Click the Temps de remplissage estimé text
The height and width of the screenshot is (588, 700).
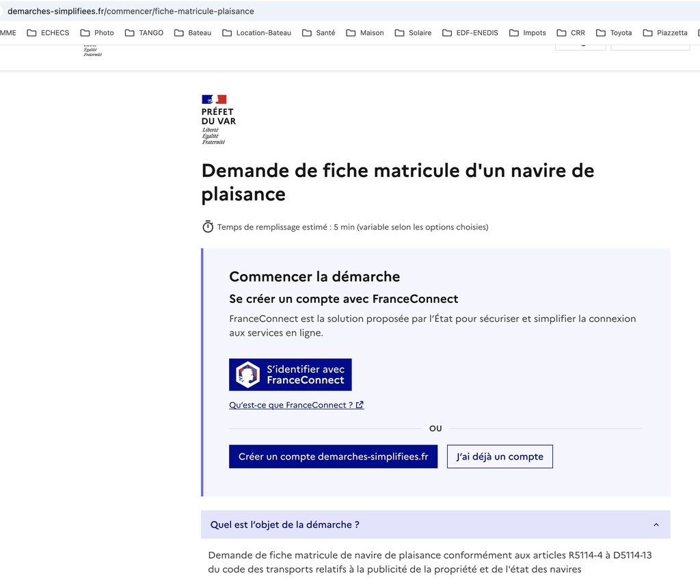[x=353, y=227]
